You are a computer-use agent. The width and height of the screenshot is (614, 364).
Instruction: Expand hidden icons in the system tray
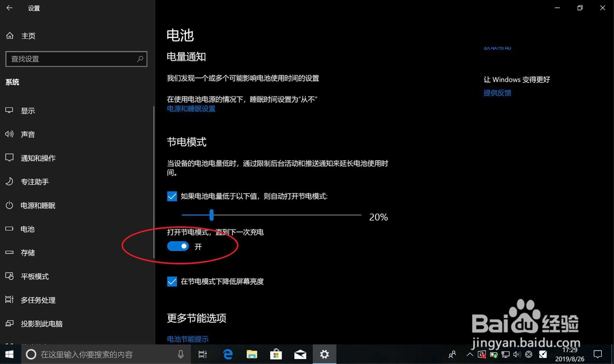tap(470, 354)
